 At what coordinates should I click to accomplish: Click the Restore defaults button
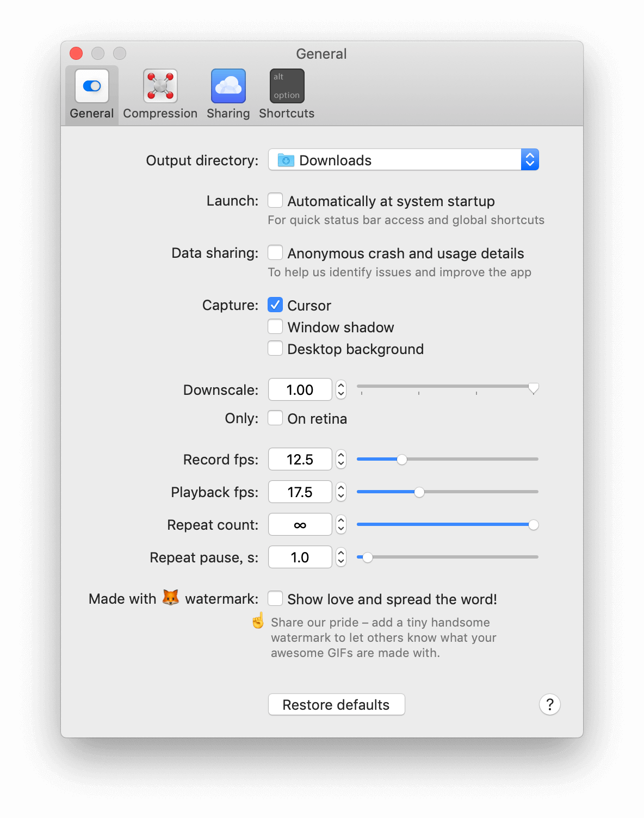(336, 704)
